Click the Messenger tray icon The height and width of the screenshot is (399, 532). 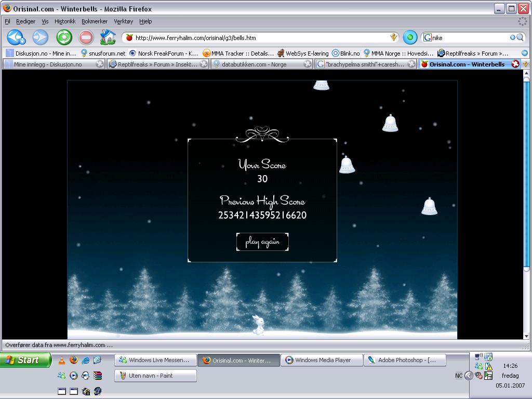478,366
